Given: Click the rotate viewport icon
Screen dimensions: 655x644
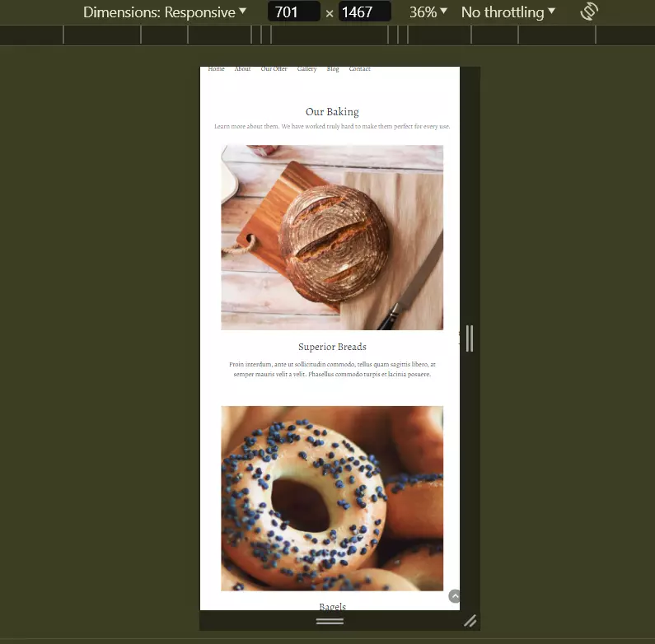Looking at the screenshot, I should [589, 12].
